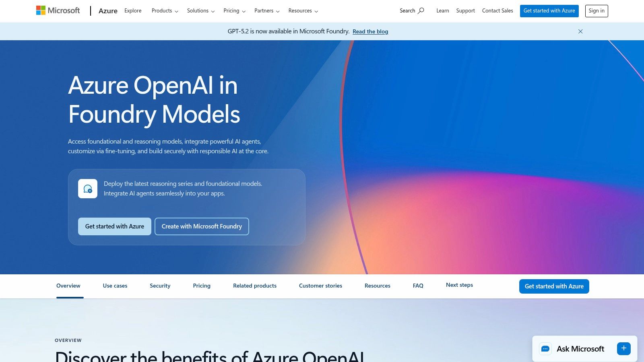The image size is (644, 362).
Task: Open the Search panel
Action: click(x=411, y=11)
